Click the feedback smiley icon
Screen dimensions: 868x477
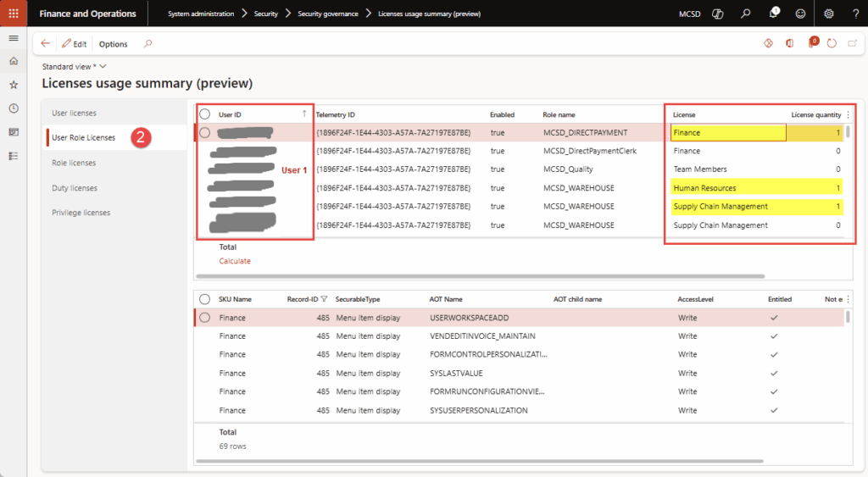[800, 14]
